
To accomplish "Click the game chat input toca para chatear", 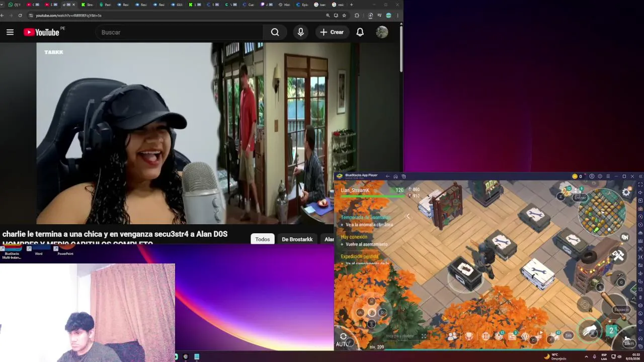I will point(401,336).
